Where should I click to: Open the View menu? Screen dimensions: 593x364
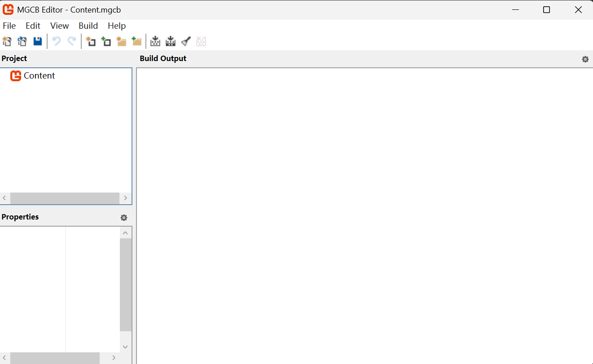click(60, 26)
